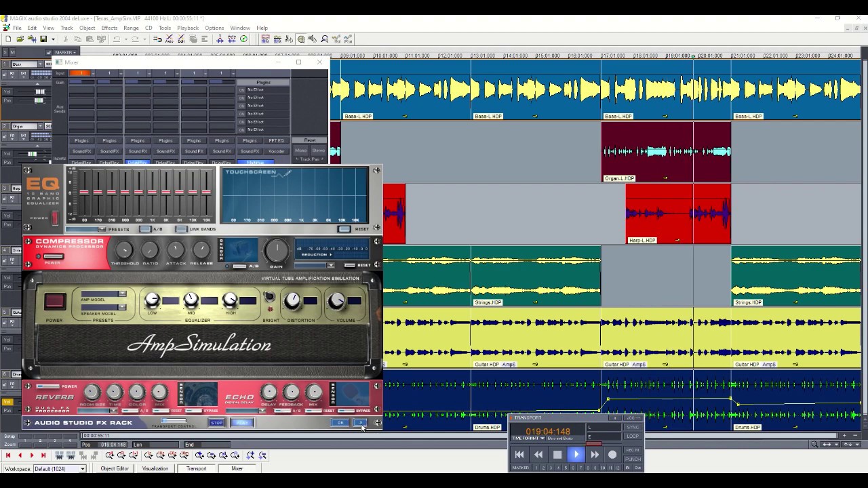Open the Effects menu
Screen dimensions: 868x488
(x=109, y=28)
